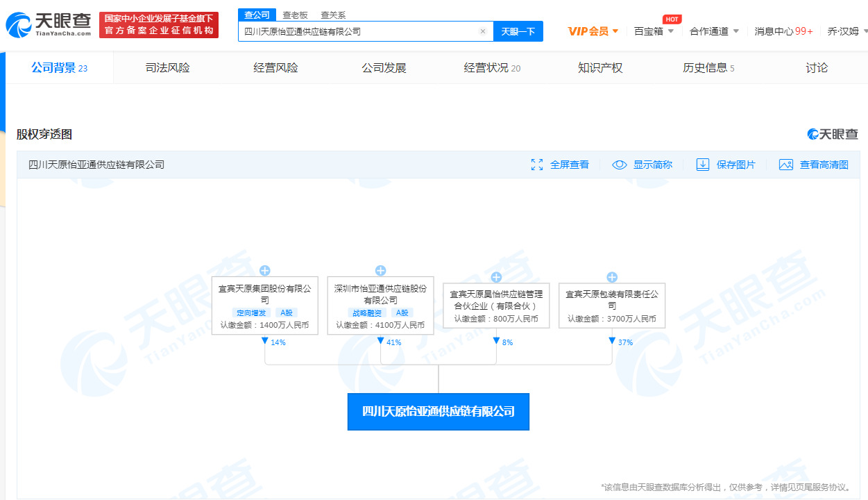Click 认缴金额：1400万人民币 text

[x=264, y=325]
